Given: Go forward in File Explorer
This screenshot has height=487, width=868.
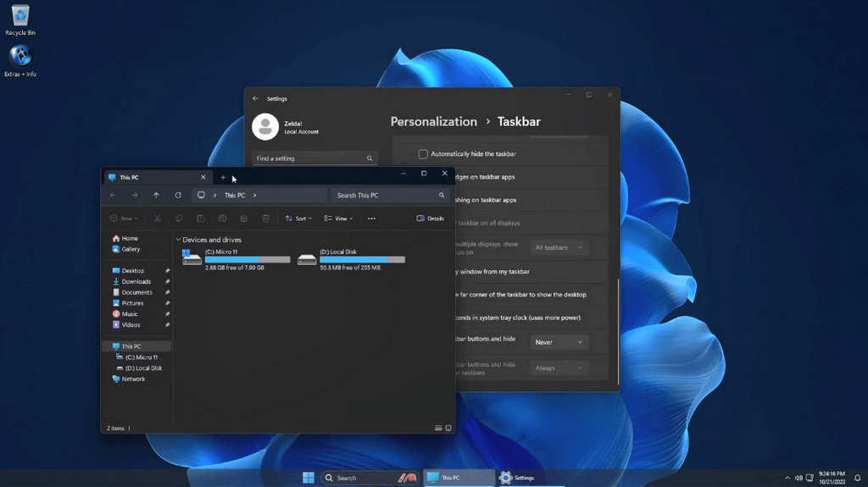Looking at the screenshot, I should (135, 196).
